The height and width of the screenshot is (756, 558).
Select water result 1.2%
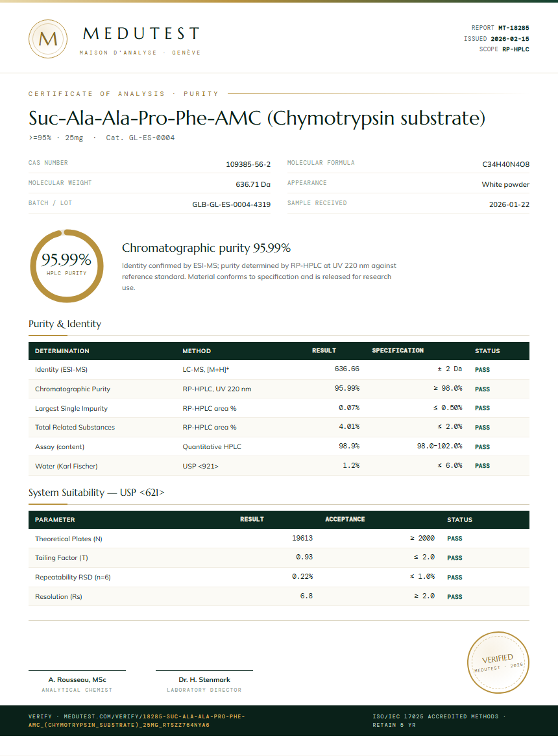click(x=350, y=466)
